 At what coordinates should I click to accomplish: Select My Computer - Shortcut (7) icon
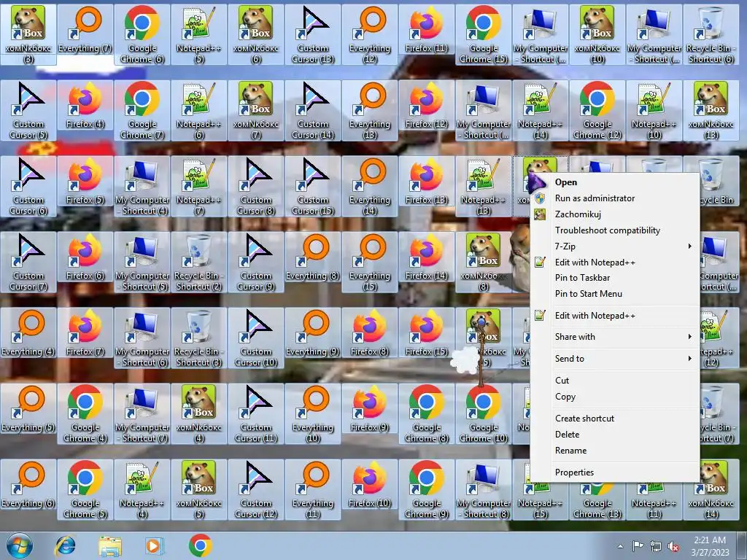coord(142,413)
